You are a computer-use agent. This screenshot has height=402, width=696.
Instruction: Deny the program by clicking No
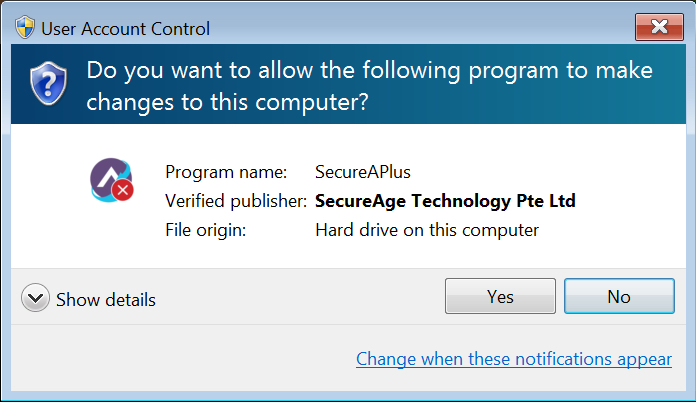coord(619,296)
